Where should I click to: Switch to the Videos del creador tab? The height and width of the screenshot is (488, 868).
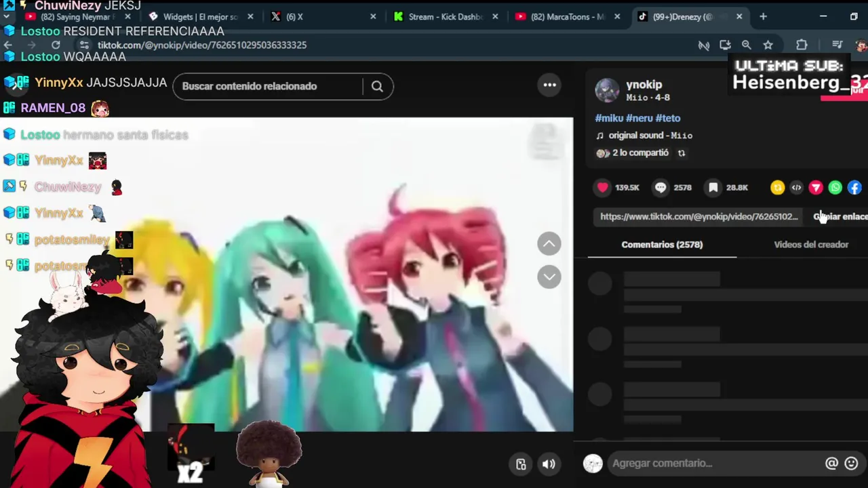(x=811, y=245)
